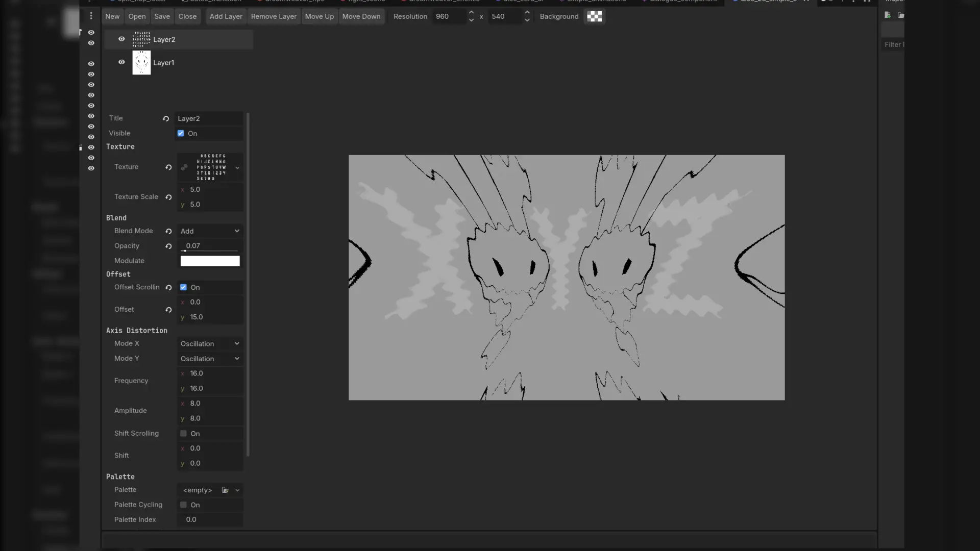Click Remove Layer in the toolbar

(x=274, y=16)
